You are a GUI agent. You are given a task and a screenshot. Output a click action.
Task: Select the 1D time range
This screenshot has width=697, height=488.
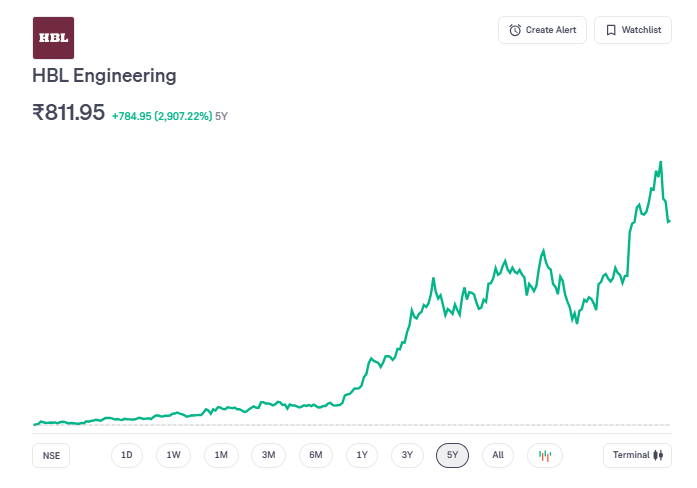127,455
